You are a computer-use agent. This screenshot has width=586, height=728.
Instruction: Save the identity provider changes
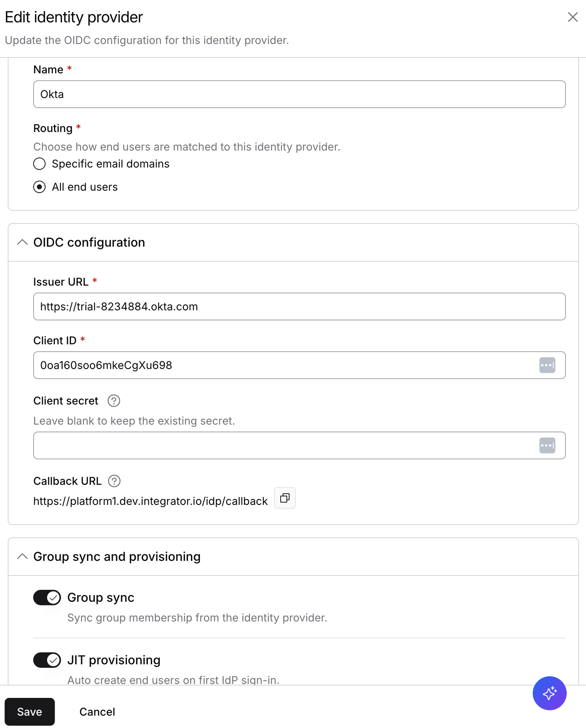(30, 711)
